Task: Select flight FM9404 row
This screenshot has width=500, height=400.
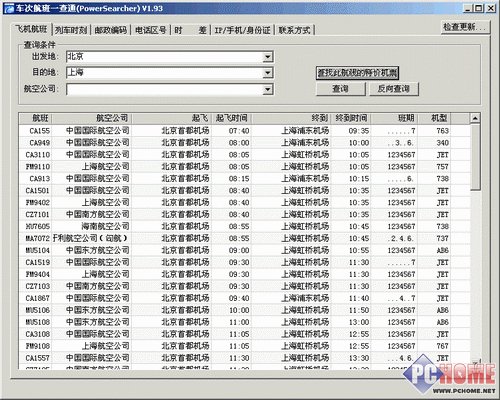Action: coord(244,275)
